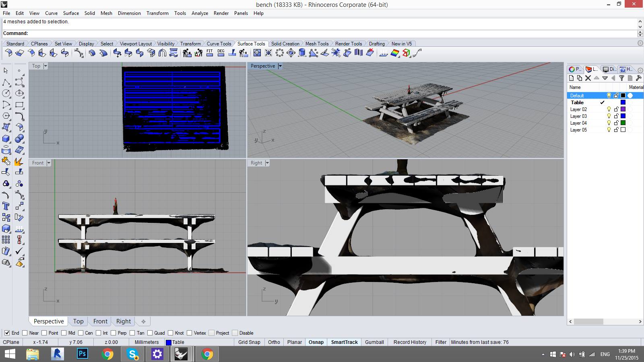Open the Perspective viewport dropdown menu

click(x=280, y=66)
